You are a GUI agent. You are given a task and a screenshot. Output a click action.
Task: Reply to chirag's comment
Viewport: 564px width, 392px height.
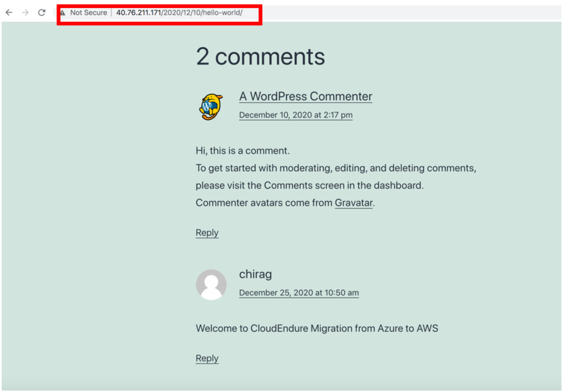click(x=207, y=359)
